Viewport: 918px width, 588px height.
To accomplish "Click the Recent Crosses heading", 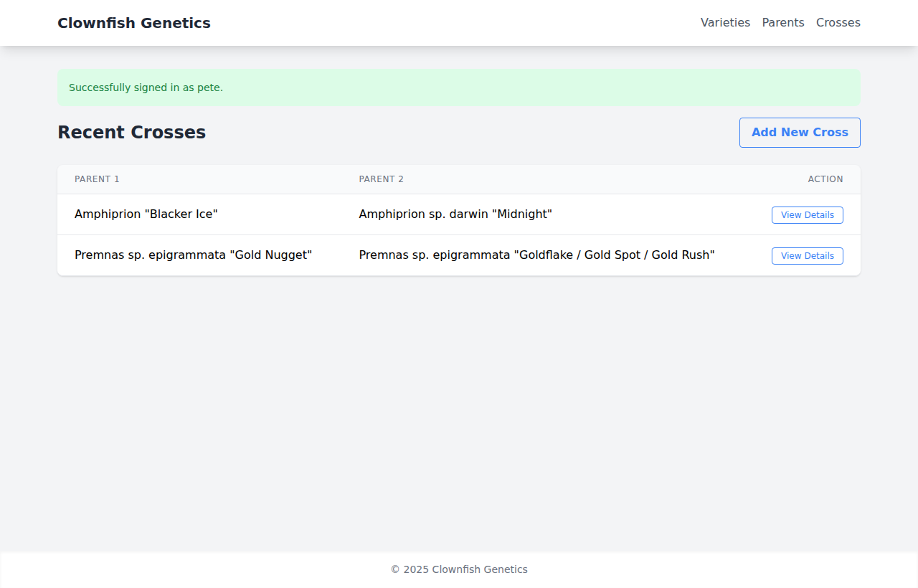I will point(131,133).
